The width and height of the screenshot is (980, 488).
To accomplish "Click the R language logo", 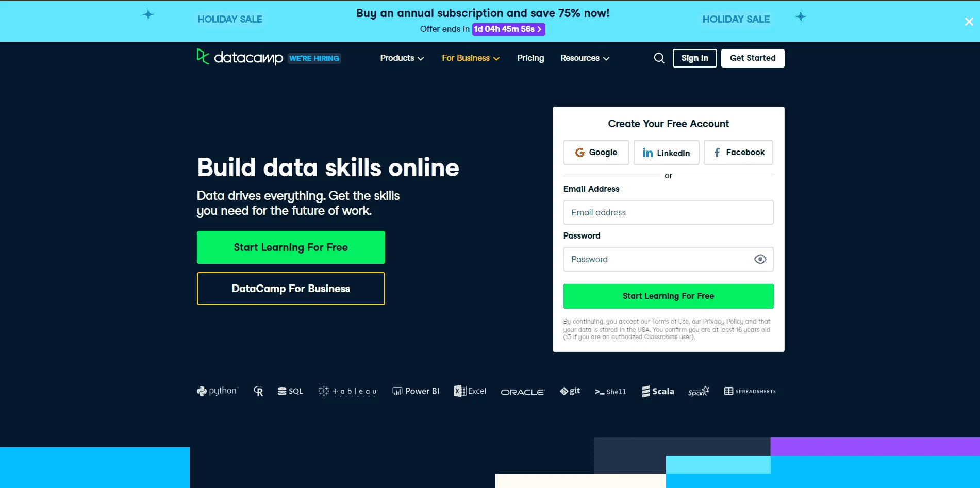I will (x=258, y=392).
